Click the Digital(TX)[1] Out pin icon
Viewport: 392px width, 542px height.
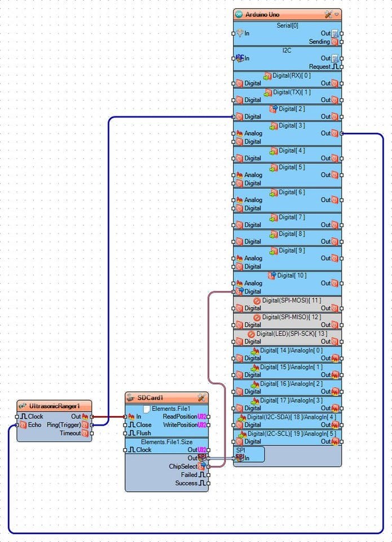[x=334, y=100]
